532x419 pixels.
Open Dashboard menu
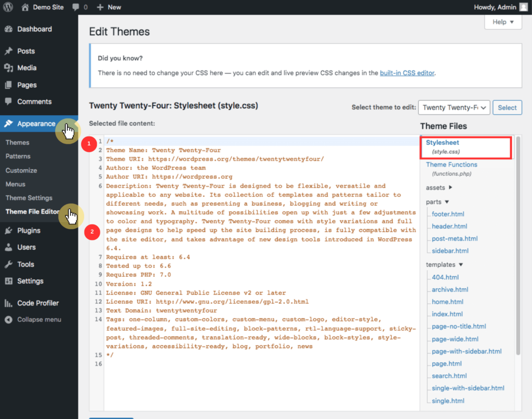pyautogui.click(x=35, y=29)
